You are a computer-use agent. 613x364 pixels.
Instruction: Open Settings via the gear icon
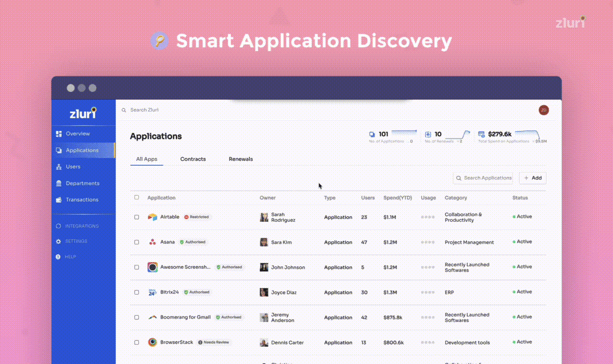(x=57, y=241)
